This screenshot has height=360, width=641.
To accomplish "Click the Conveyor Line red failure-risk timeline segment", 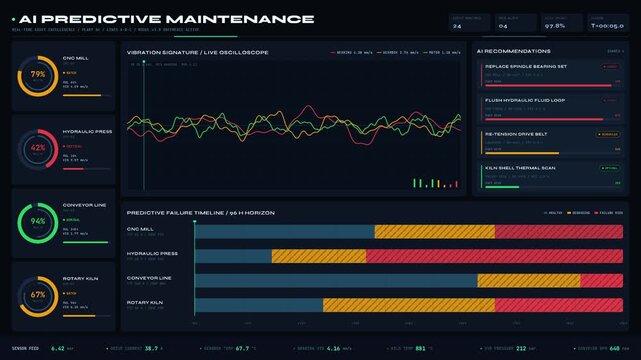I will tap(602, 281).
